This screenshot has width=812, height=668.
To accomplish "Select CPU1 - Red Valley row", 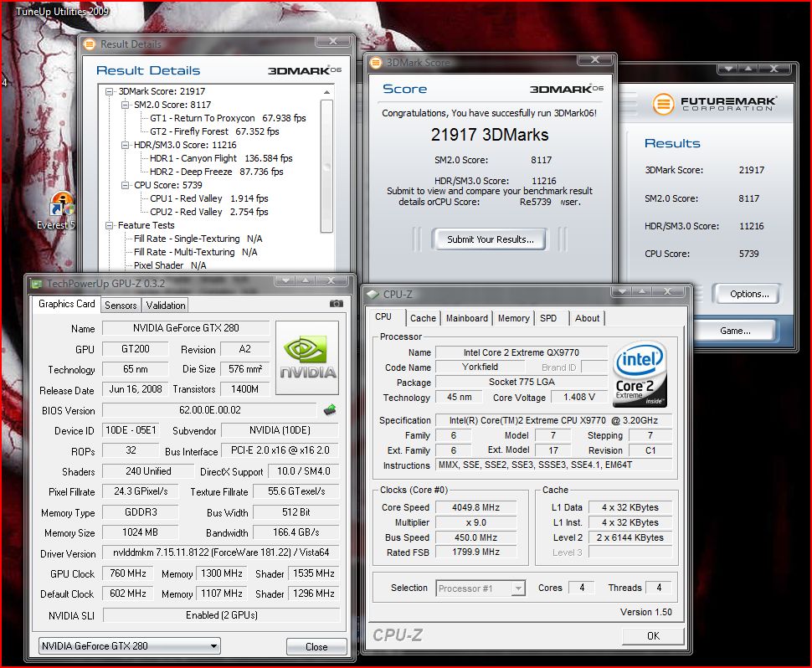I will (208, 198).
